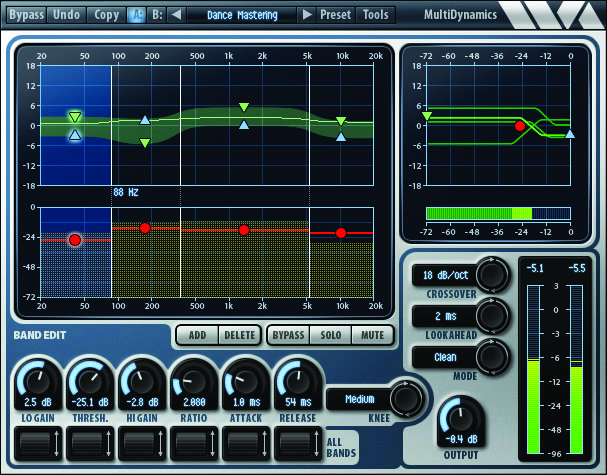Select the blue up-triangle handle in the low band

click(75, 135)
